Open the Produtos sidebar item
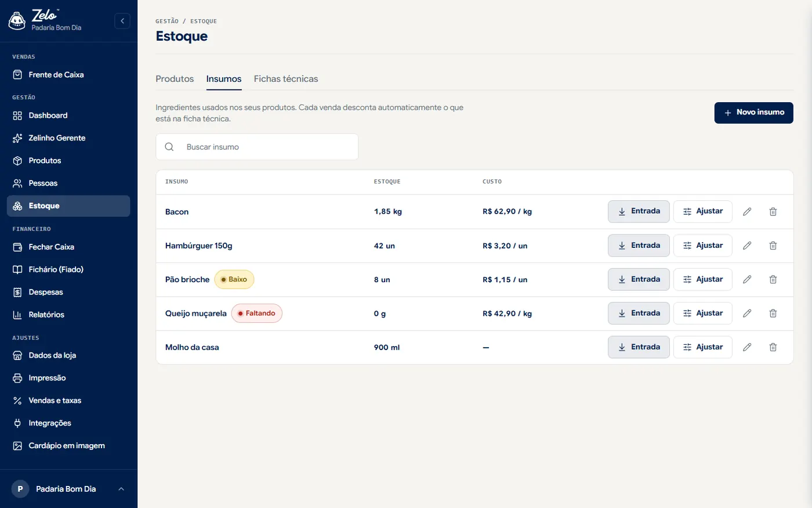This screenshot has height=508, width=812. [68, 161]
